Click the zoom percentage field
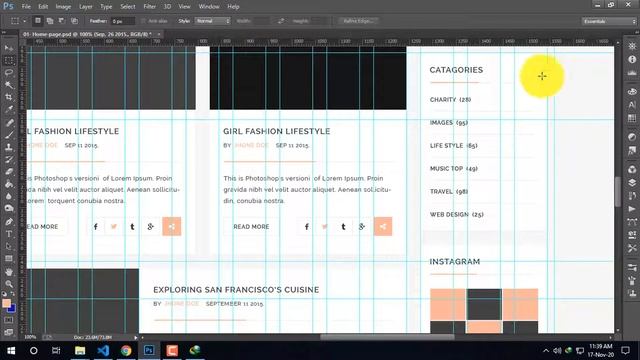 pyautogui.click(x=30, y=337)
